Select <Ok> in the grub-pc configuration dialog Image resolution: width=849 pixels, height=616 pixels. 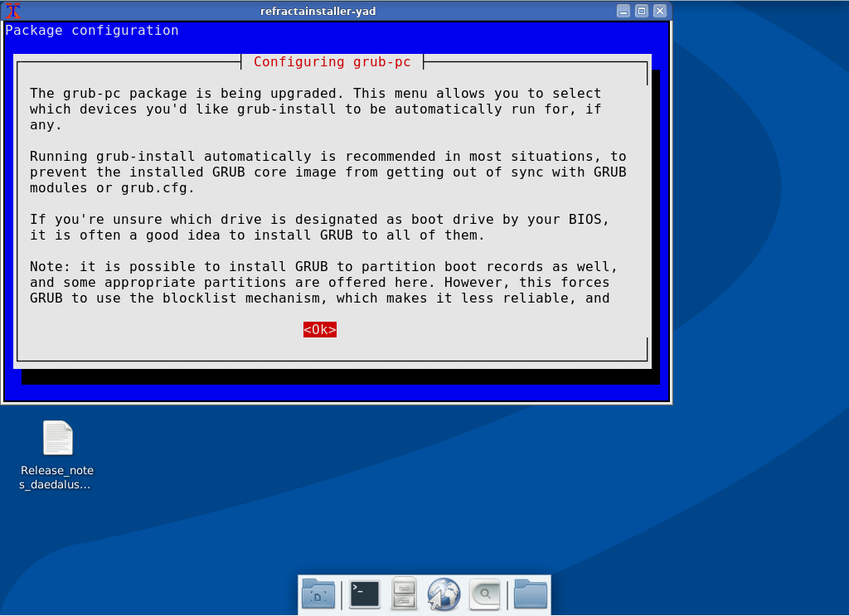click(x=319, y=329)
